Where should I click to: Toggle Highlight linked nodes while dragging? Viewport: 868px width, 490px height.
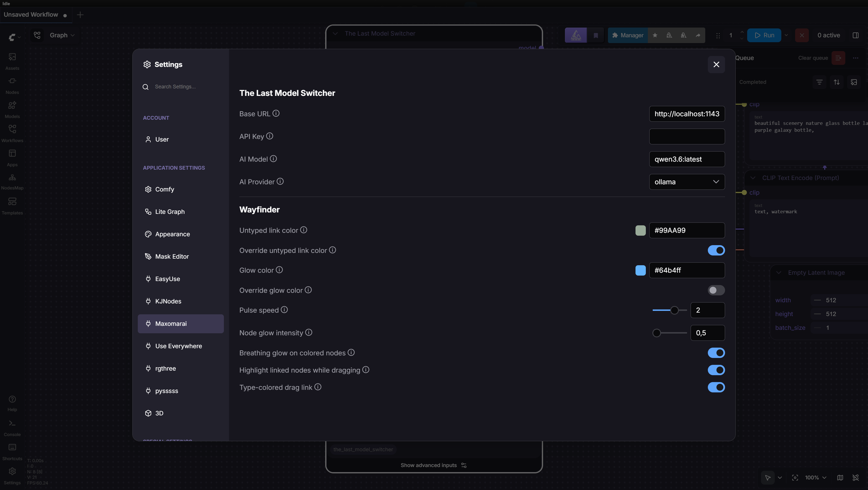716,370
